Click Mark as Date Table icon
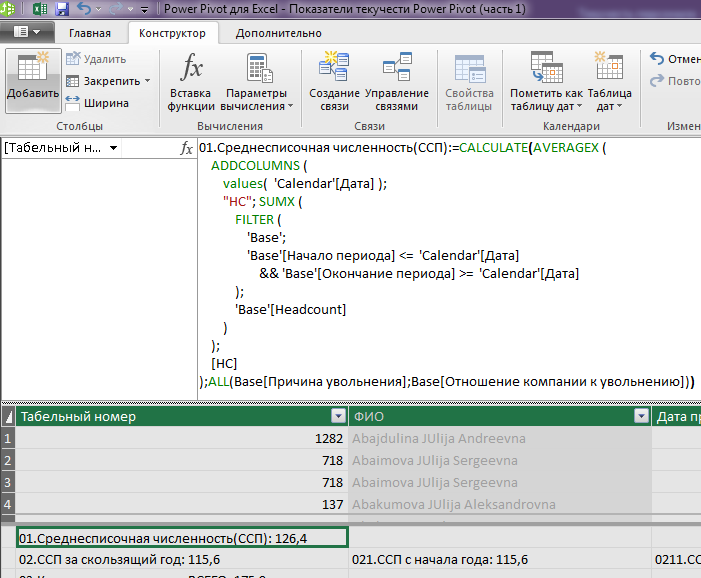 point(546,67)
